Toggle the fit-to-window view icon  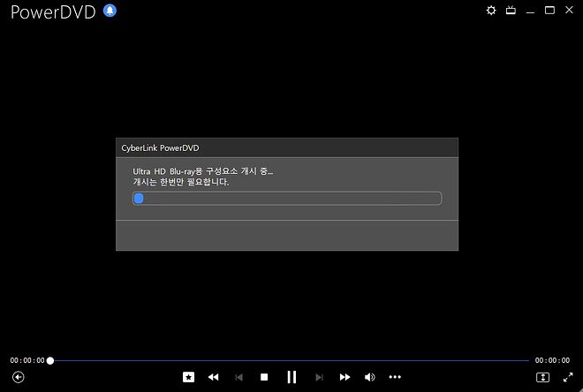coord(543,378)
